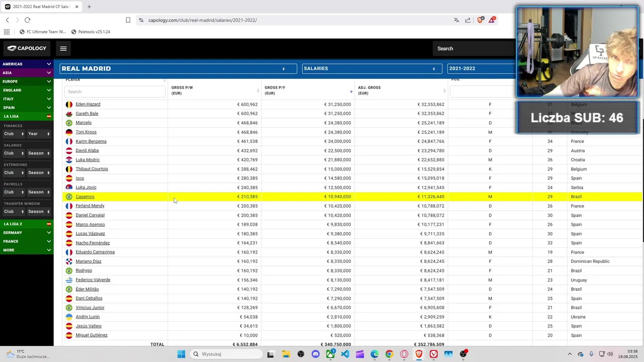Open OBS Studio from taskbar
The image size is (644, 362).
[x=463, y=354]
